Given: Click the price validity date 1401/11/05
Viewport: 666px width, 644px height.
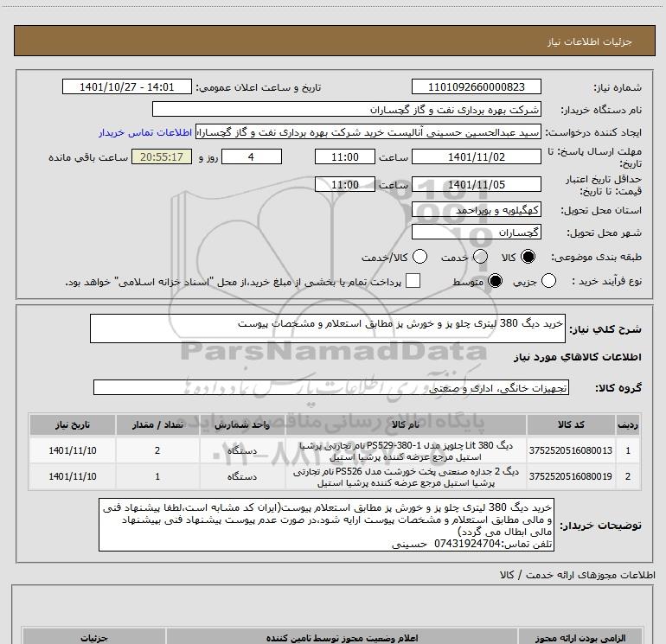Looking at the screenshot, I should (x=476, y=185).
